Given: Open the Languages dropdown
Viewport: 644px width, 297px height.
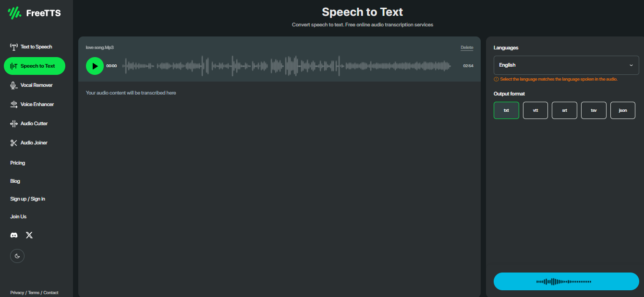Looking at the screenshot, I should click(566, 65).
